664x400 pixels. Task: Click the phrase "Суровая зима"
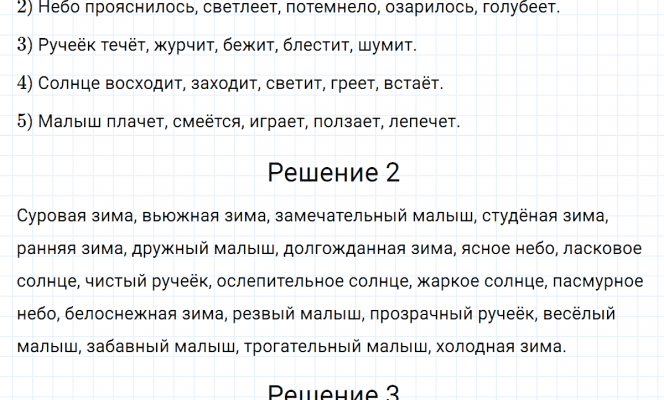[x=75, y=215]
